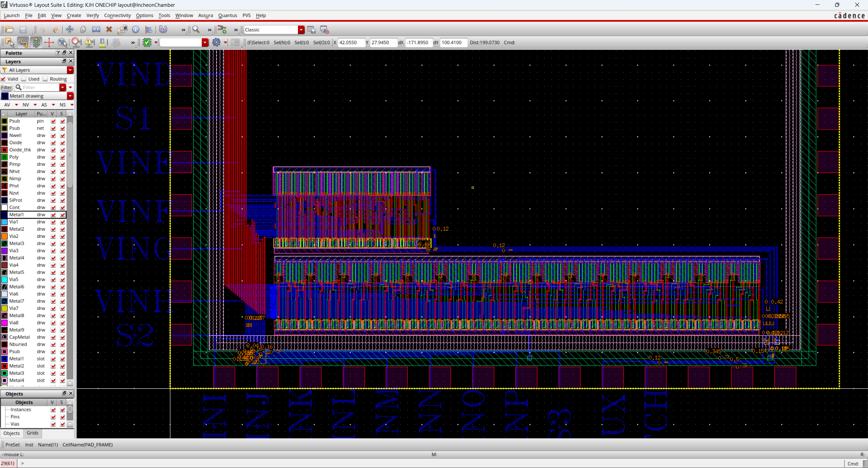Click the Stretch tool icon
The image size is (868, 468).
coord(96,30)
